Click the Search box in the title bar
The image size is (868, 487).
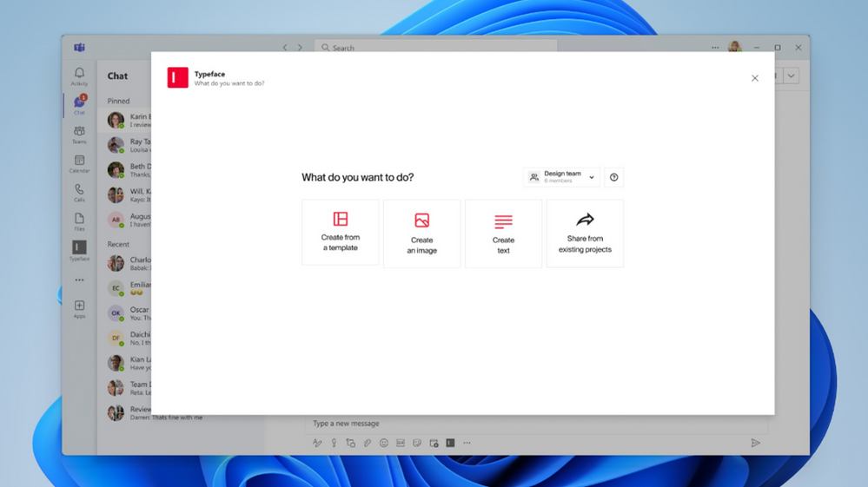[435, 46]
